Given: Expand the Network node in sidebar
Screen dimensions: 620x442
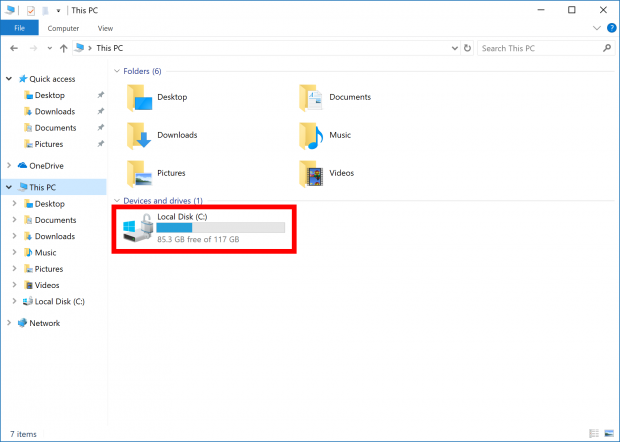Looking at the screenshot, I should click(x=10, y=323).
